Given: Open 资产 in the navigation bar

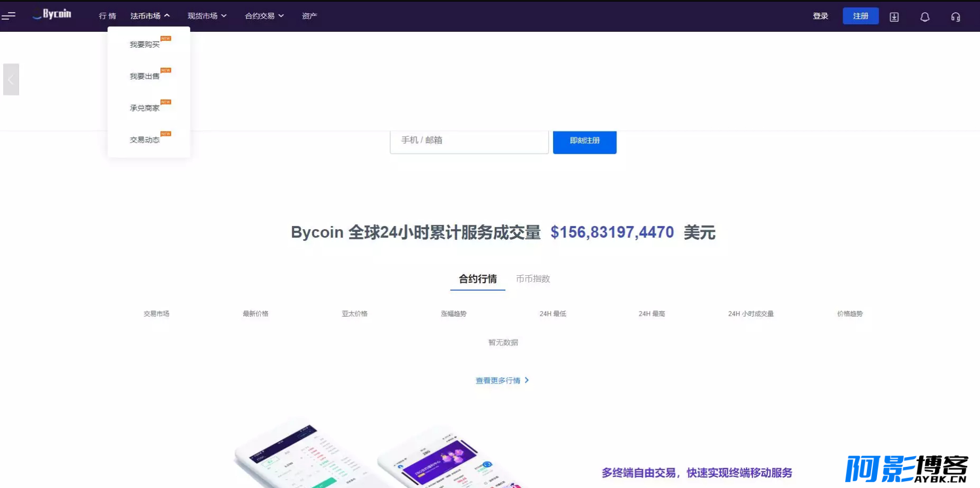Looking at the screenshot, I should click(x=310, y=16).
